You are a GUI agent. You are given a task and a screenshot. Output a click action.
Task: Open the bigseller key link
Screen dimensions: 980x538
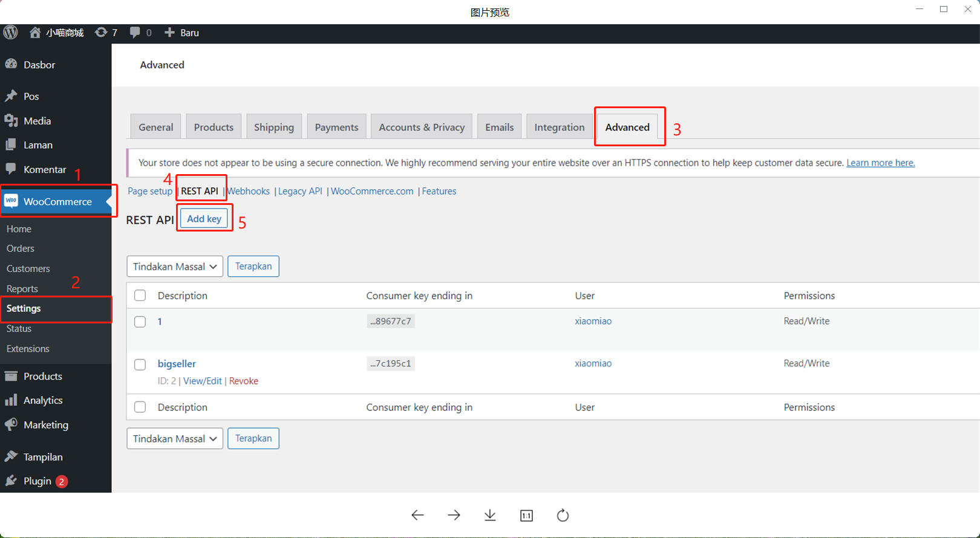click(x=177, y=364)
